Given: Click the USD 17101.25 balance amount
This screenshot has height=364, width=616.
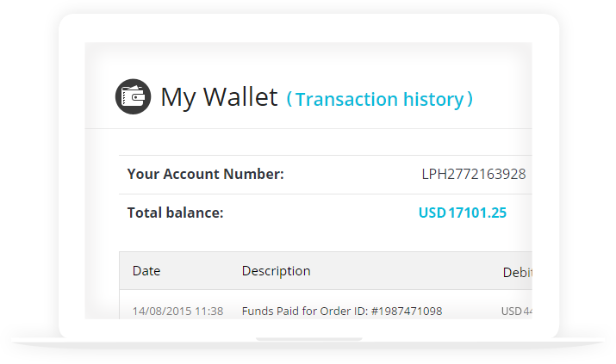Looking at the screenshot, I should tap(463, 213).
